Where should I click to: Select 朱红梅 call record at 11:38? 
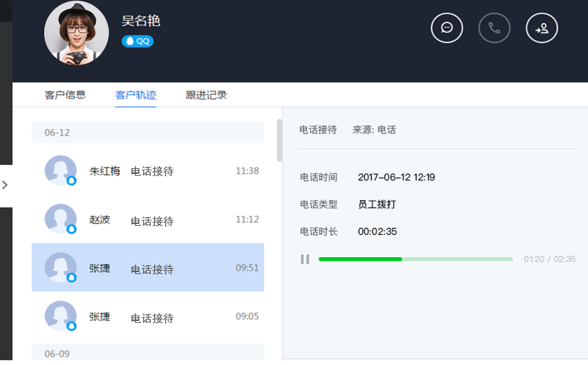tap(148, 170)
